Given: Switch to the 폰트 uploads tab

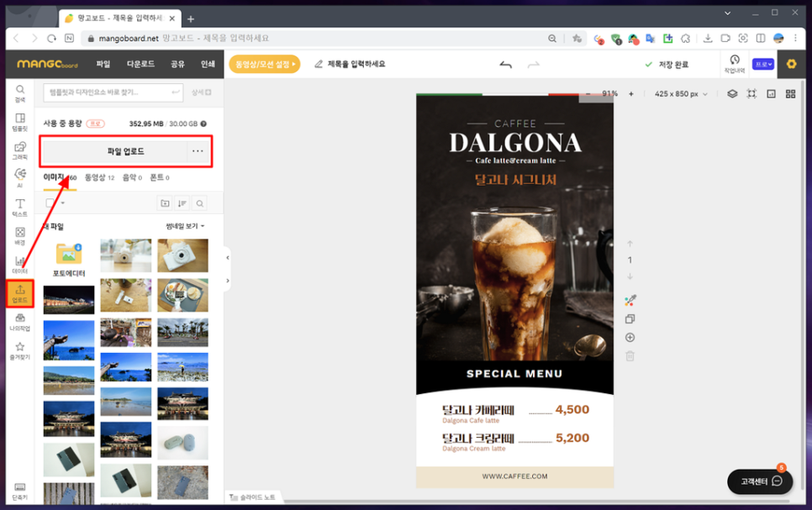Looking at the screenshot, I should pyautogui.click(x=160, y=177).
